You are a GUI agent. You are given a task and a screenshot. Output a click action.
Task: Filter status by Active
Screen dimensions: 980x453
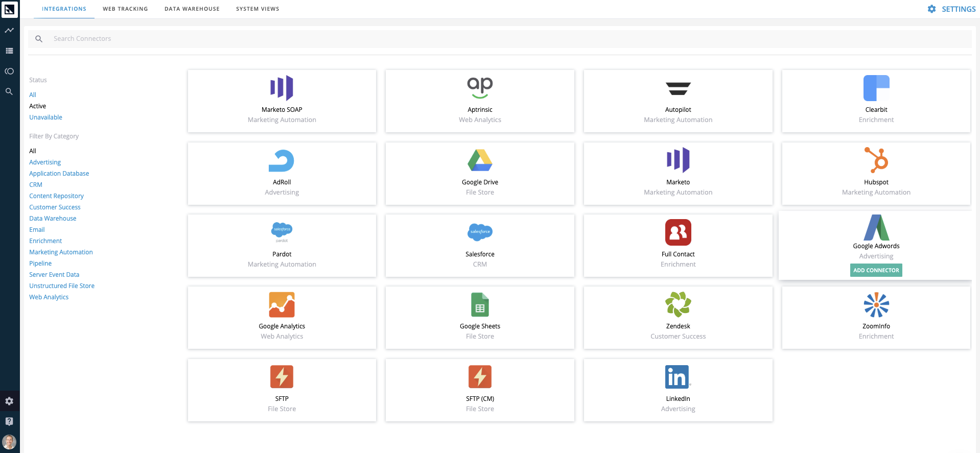37,106
